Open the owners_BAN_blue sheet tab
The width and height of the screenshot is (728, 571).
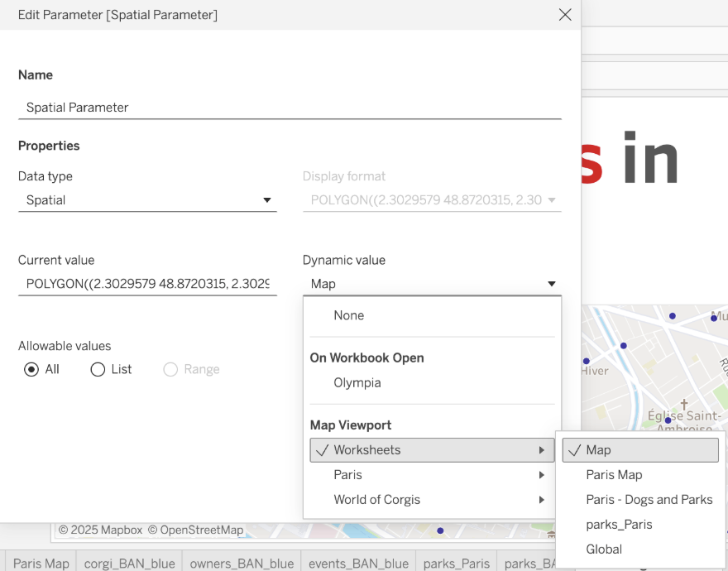[x=242, y=563]
